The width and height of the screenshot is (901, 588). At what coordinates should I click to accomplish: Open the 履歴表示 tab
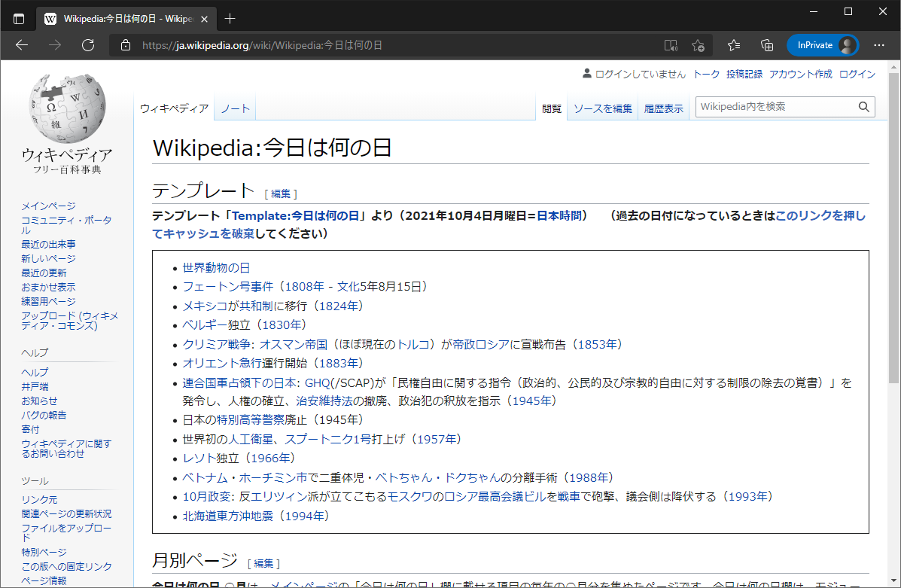pyautogui.click(x=664, y=108)
